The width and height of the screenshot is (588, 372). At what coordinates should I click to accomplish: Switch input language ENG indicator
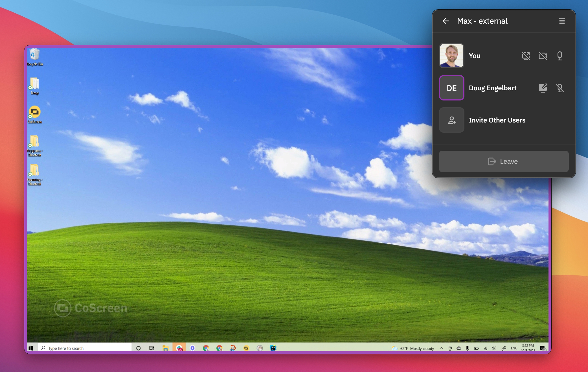[x=514, y=348]
